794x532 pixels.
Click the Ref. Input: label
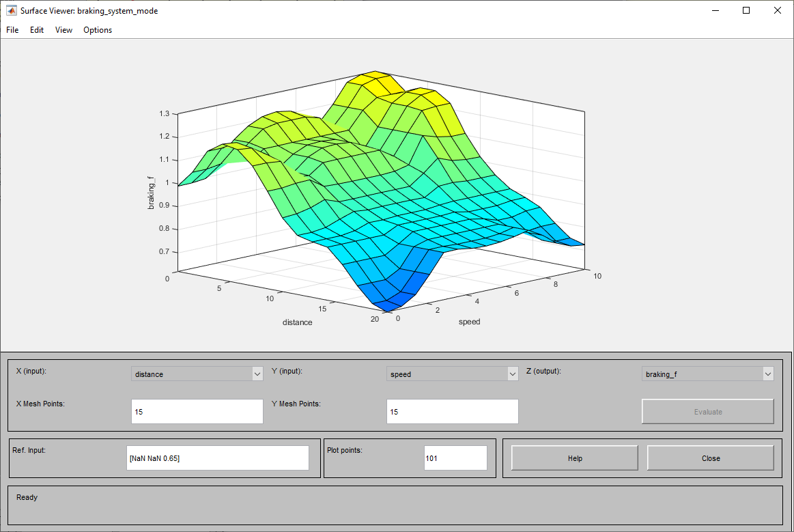29,450
